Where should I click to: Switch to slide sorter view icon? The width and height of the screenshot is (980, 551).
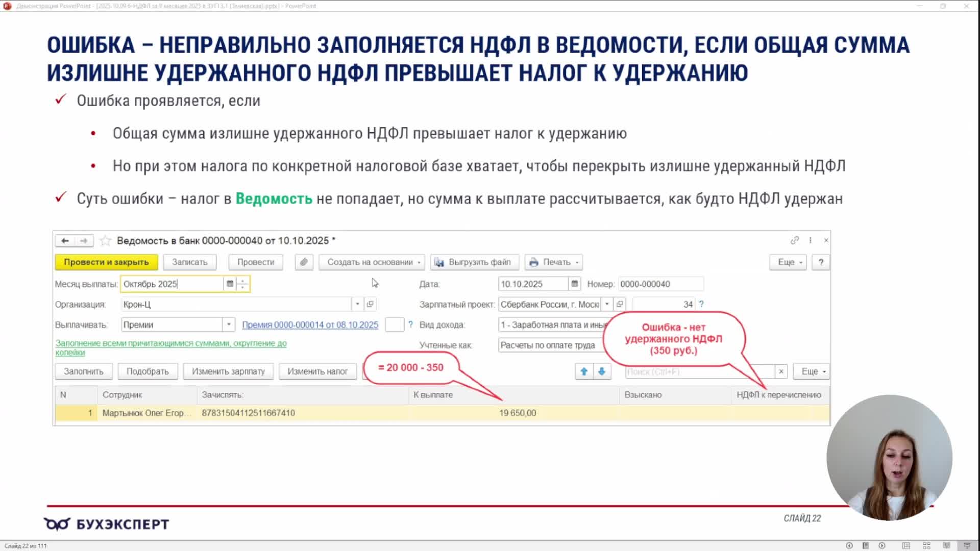click(926, 545)
